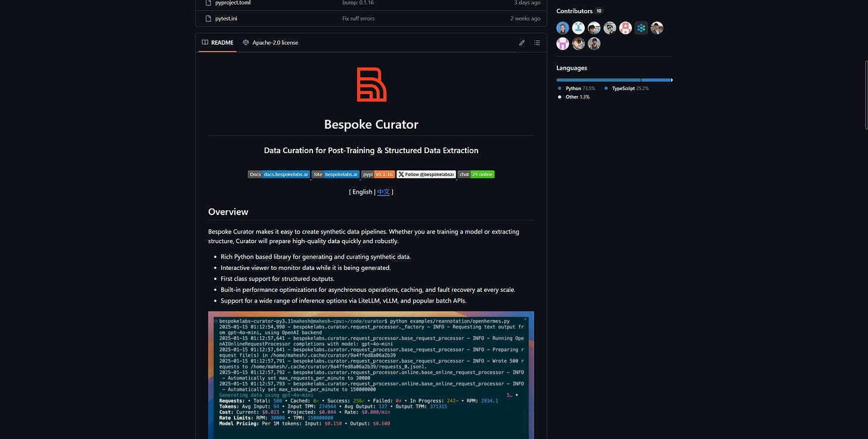
Task: Click the Languages sidebar heading
Action: (x=572, y=68)
